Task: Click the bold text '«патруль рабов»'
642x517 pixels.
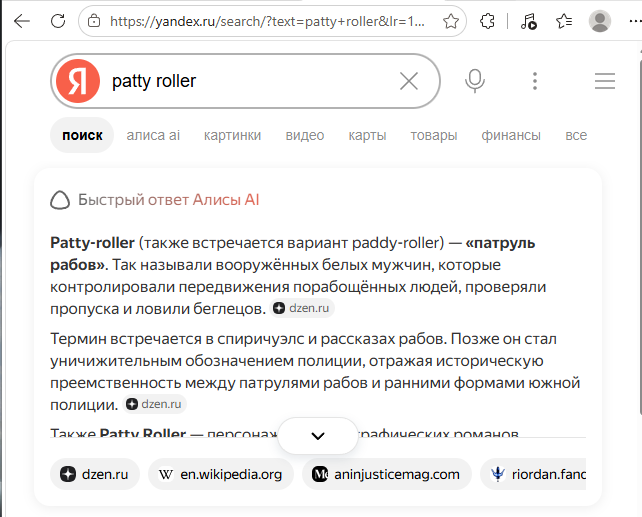Action: (x=293, y=254)
